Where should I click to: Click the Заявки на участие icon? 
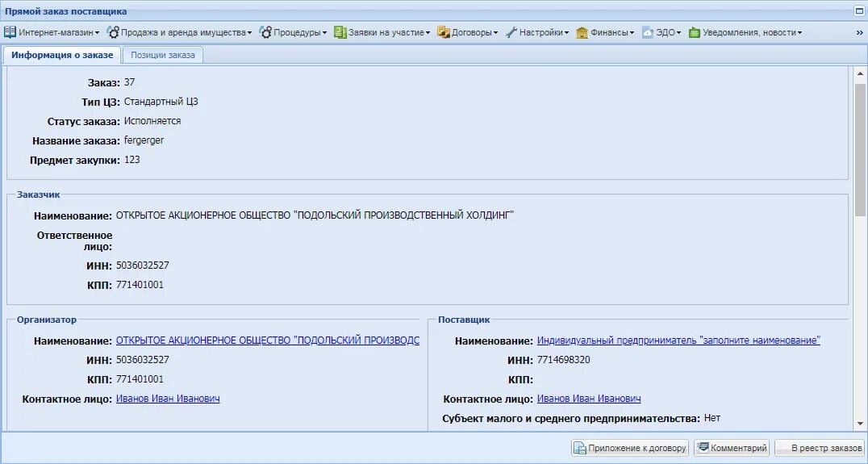[x=340, y=32]
